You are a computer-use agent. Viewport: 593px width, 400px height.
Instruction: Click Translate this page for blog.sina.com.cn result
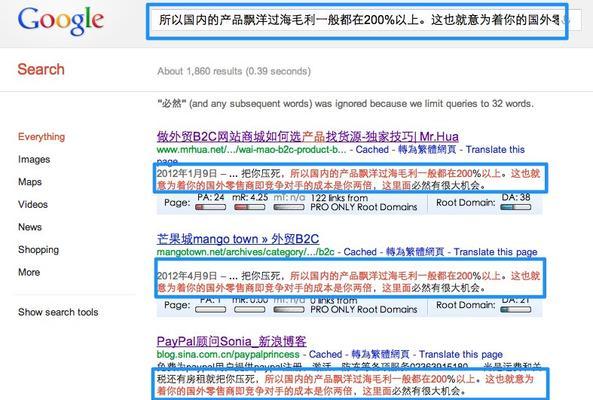coord(461,354)
